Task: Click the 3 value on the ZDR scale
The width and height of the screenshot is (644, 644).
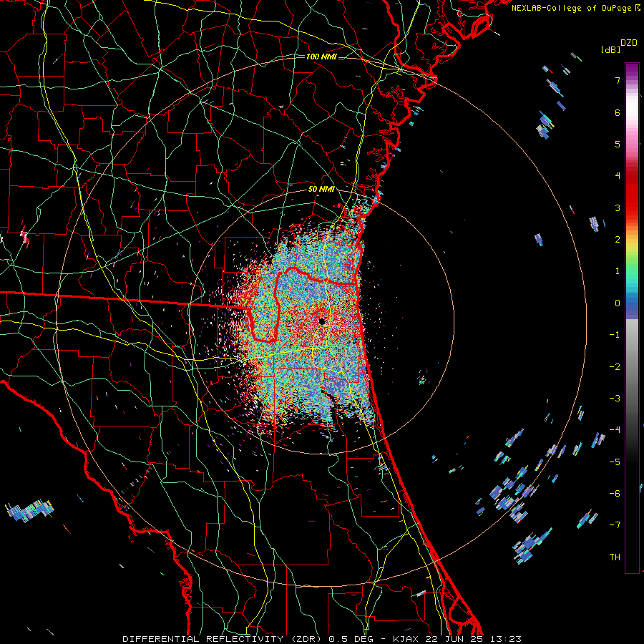Action: click(x=618, y=208)
